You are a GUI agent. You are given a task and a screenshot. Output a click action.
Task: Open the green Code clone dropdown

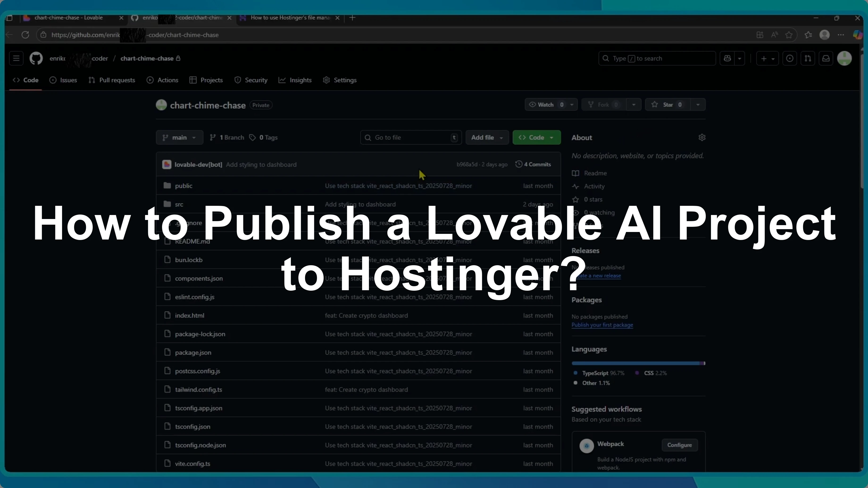[x=536, y=137]
